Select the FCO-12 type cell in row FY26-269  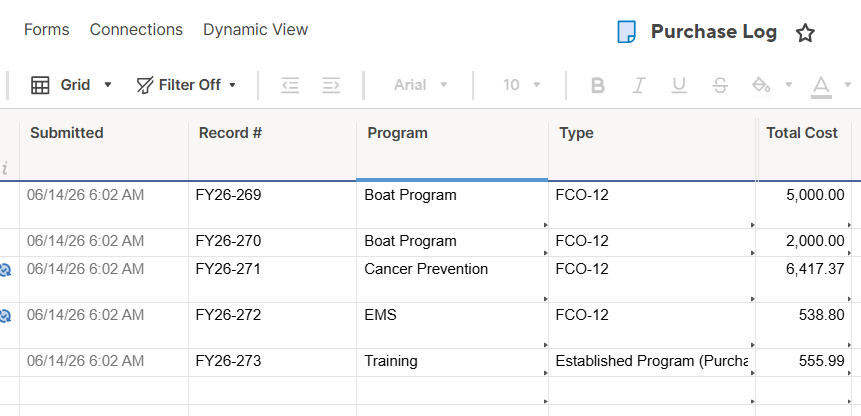(652, 205)
